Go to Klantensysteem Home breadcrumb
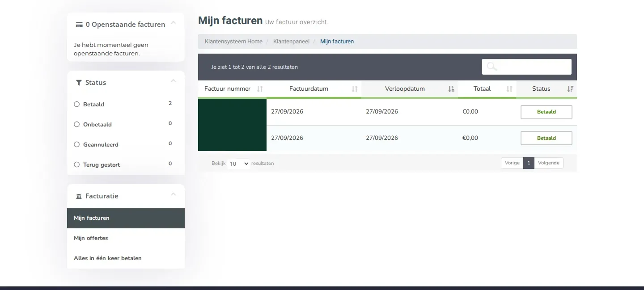This screenshot has height=290, width=644. (x=233, y=42)
